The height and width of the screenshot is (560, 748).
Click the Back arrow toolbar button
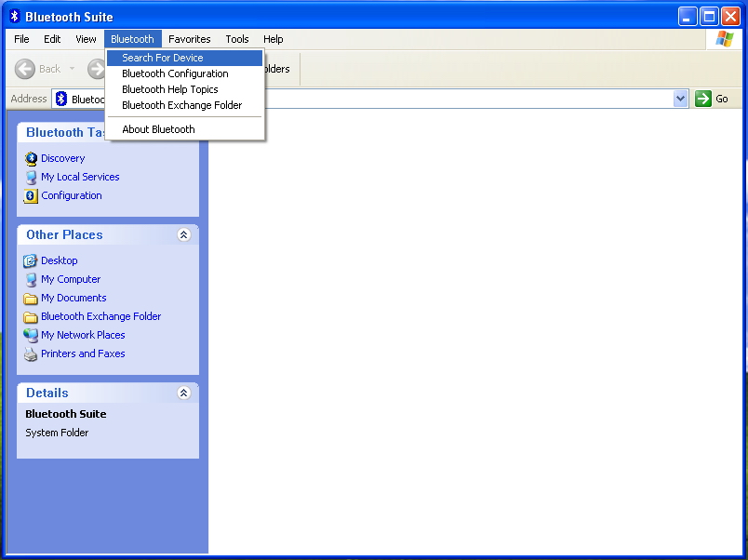[25, 69]
